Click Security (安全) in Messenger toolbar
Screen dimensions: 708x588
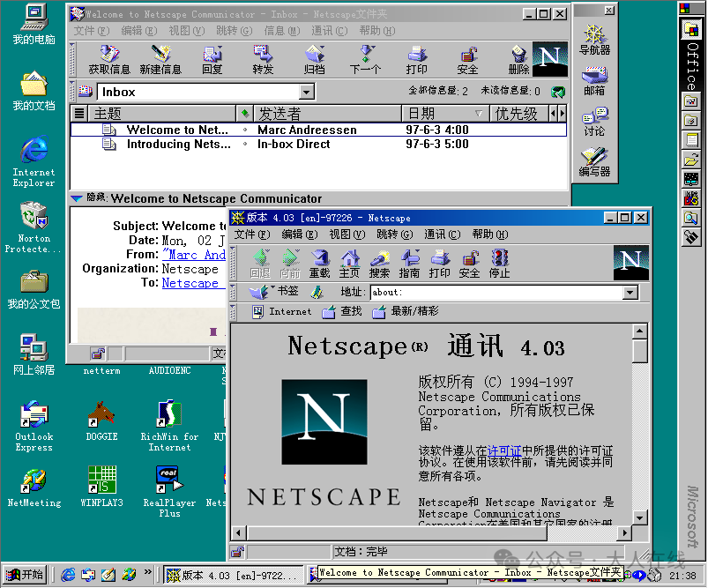pos(468,60)
